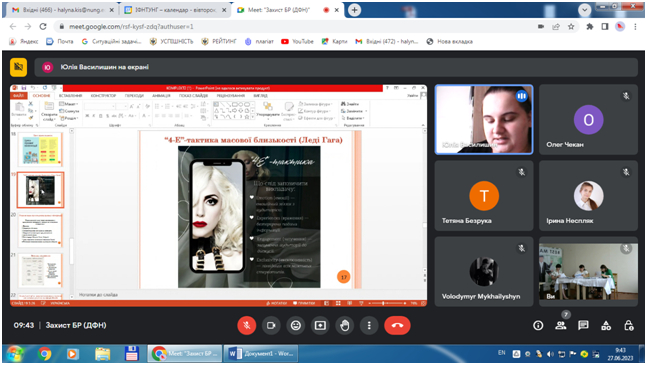This screenshot has width=647, height=365.
Task: Open the chat with everyone panel
Action: coord(583,325)
